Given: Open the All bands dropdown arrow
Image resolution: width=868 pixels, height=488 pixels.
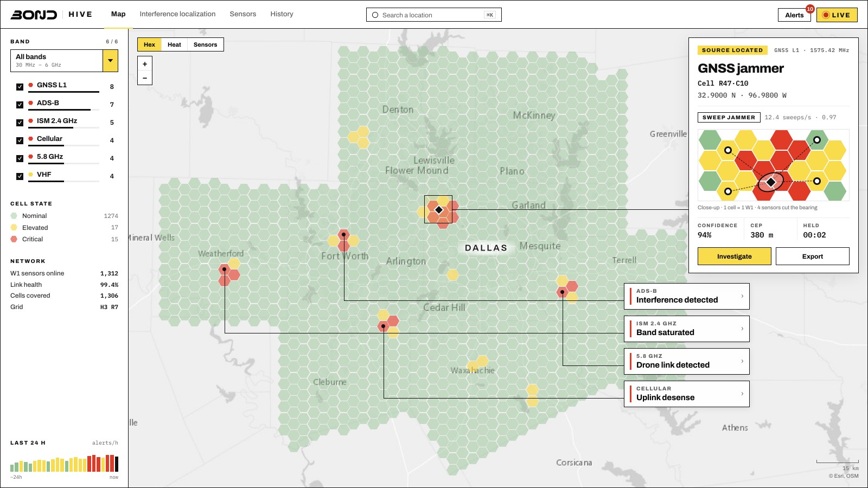Looking at the screenshot, I should tap(110, 61).
